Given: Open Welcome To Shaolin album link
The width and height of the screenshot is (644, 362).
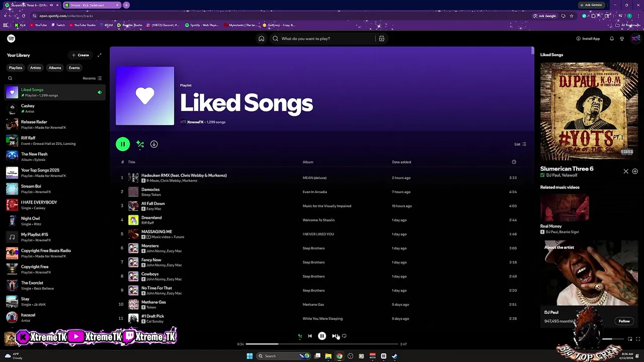Looking at the screenshot, I should pos(318,220).
